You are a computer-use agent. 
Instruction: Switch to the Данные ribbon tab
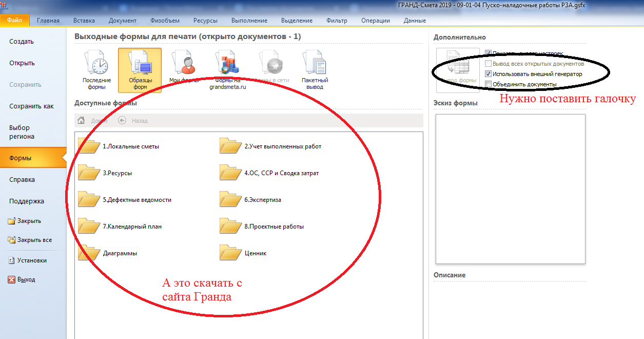pyautogui.click(x=415, y=21)
